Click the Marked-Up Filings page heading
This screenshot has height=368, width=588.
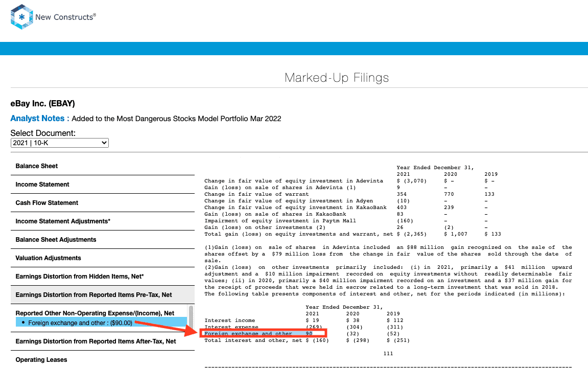[x=336, y=78]
